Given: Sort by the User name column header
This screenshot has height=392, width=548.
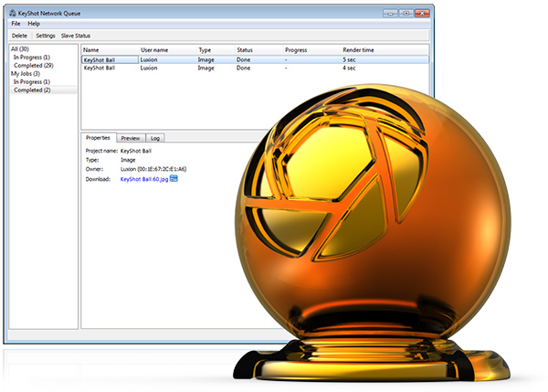Looking at the screenshot, I should point(154,50).
